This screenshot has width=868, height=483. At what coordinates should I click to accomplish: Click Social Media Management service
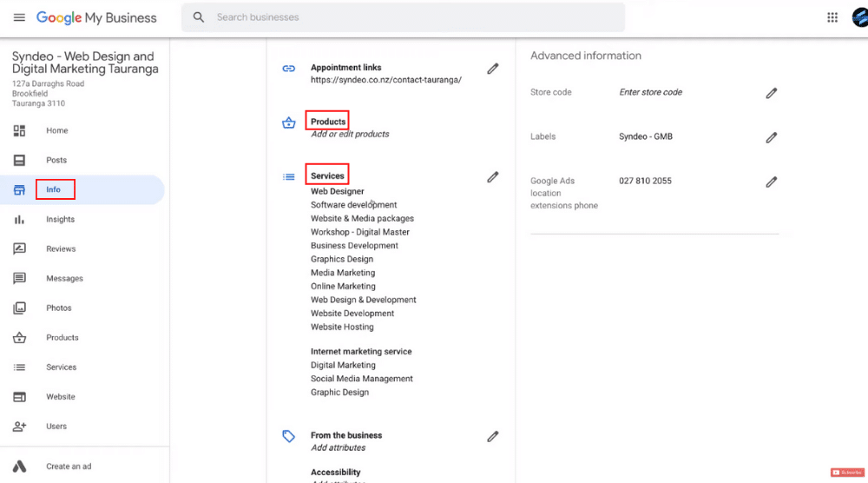pyautogui.click(x=361, y=379)
